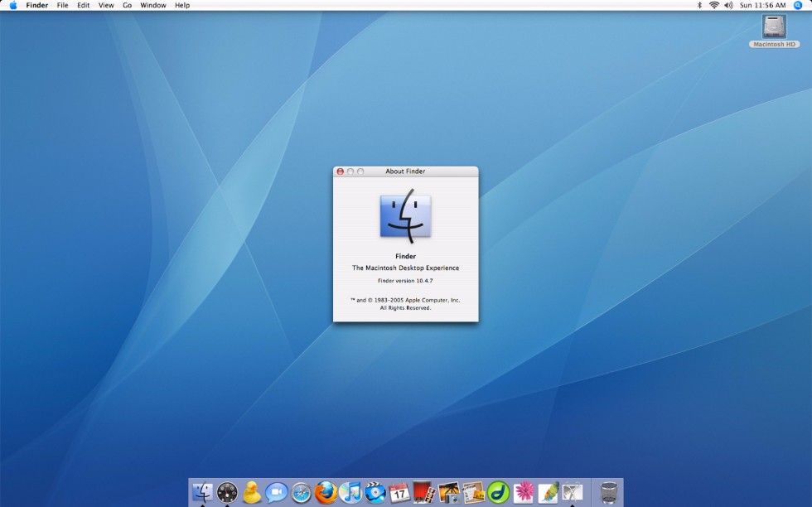The image size is (812, 507).
Task: Open the Trash in the Dock
Action: tap(609, 492)
